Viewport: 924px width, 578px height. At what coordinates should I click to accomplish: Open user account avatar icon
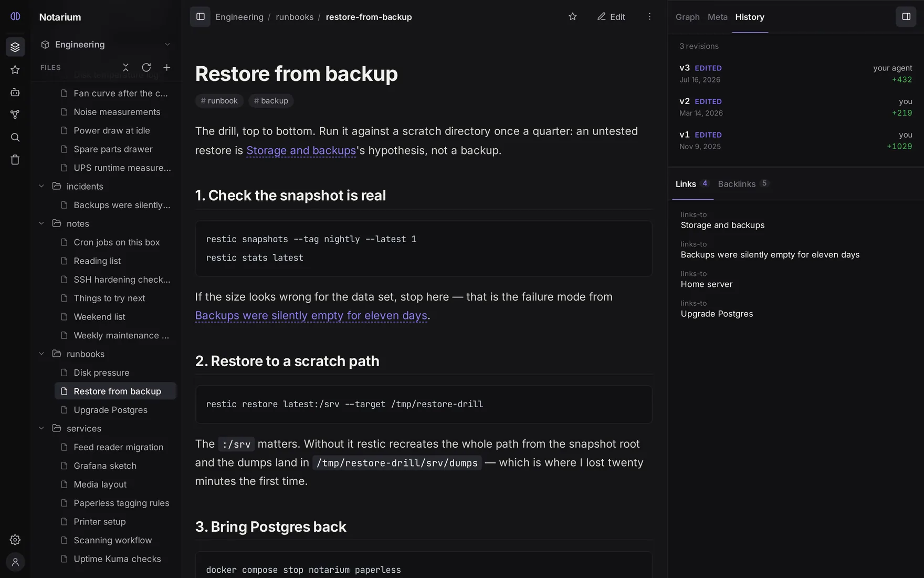(x=15, y=562)
